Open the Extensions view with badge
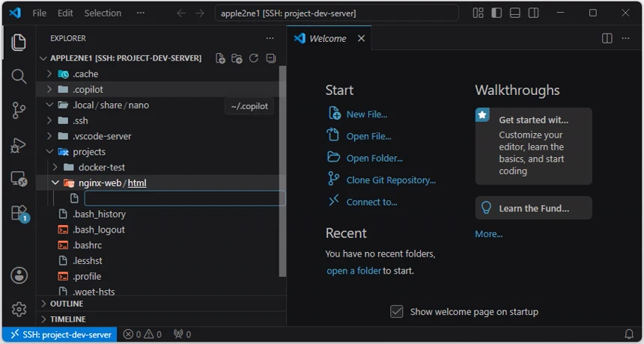644x344 pixels. [x=19, y=213]
